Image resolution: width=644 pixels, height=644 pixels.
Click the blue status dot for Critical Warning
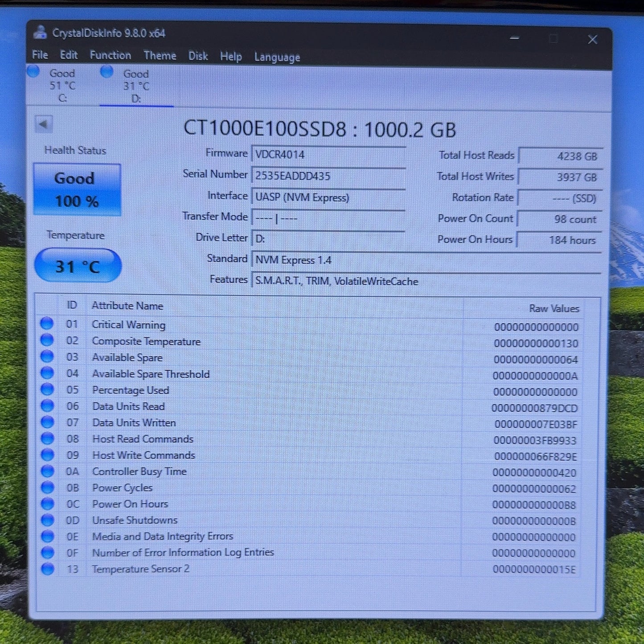click(x=47, y=324)
